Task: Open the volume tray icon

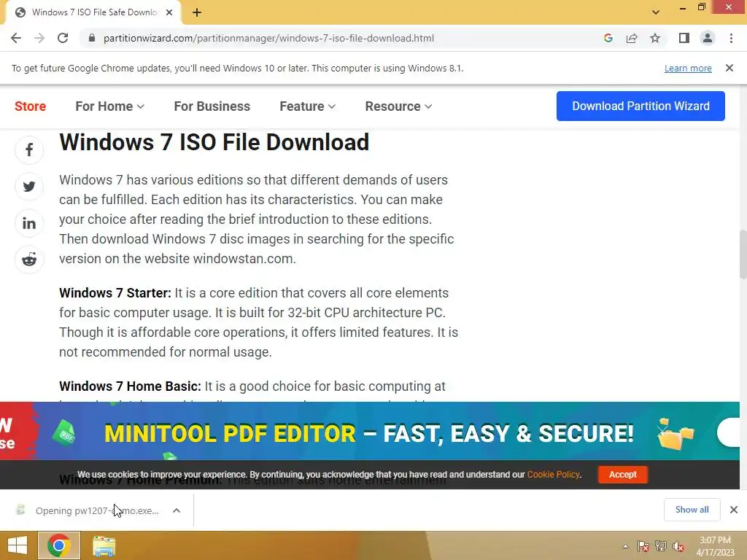Action: pos(678,546)
